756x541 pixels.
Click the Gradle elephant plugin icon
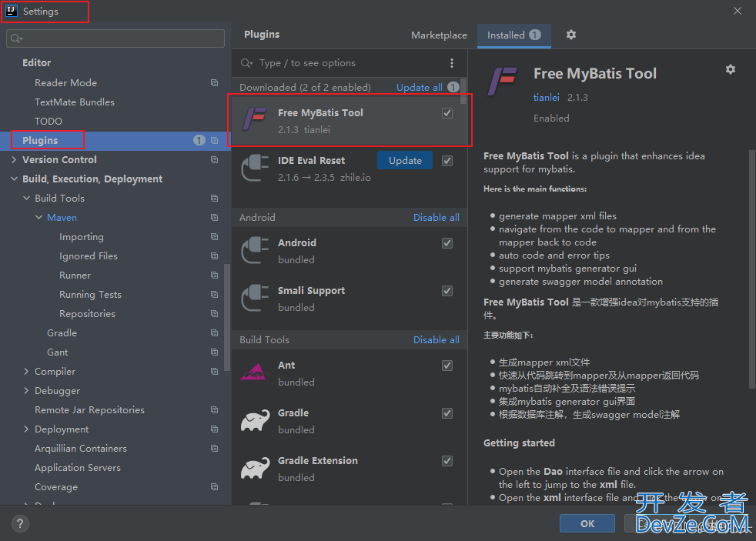255,420
